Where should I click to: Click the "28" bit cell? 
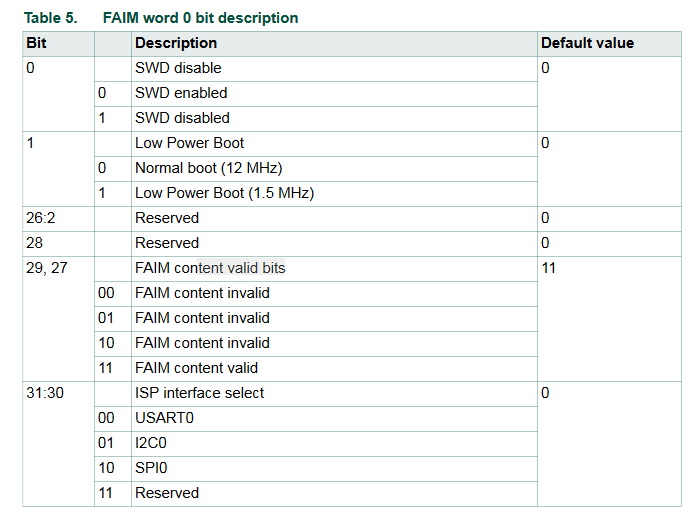pyautogui.click(x=35, y=243)
